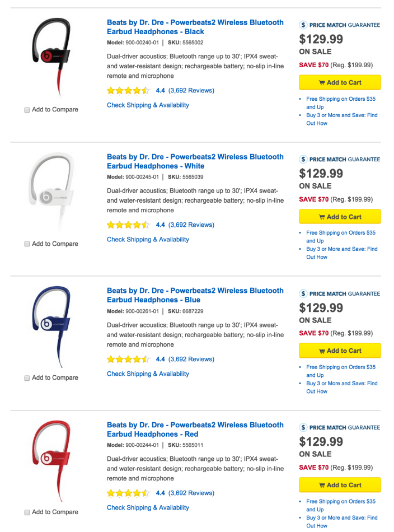Click the 3,692 Reviews link for Black headphones
The image size is (394, 532).
[x=191, y=90]
